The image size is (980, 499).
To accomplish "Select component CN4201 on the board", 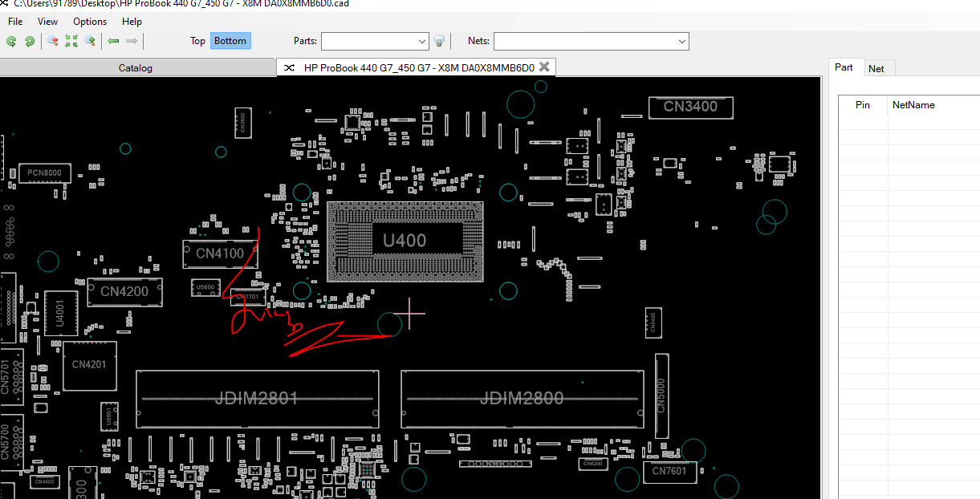I will 89,366.
